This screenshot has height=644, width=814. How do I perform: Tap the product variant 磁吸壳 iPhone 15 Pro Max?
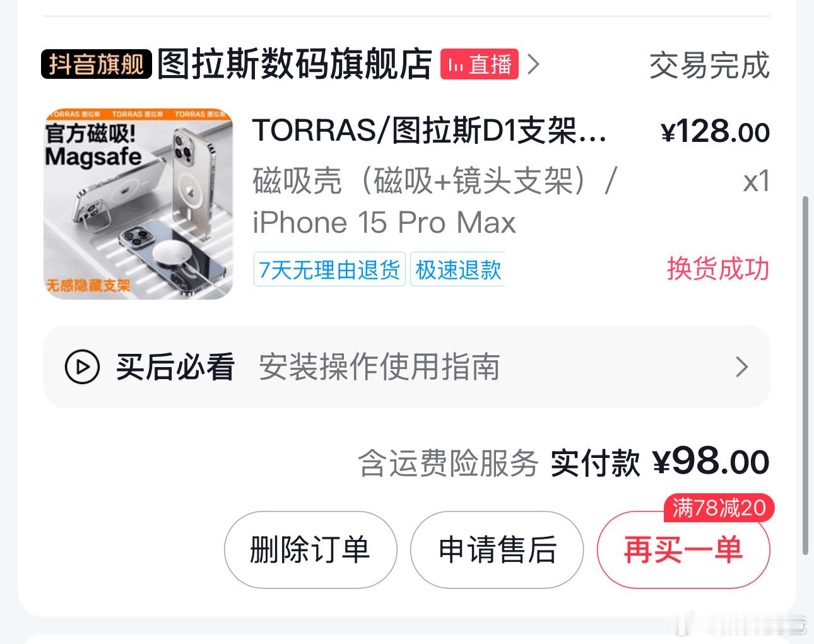click(434, 202)
